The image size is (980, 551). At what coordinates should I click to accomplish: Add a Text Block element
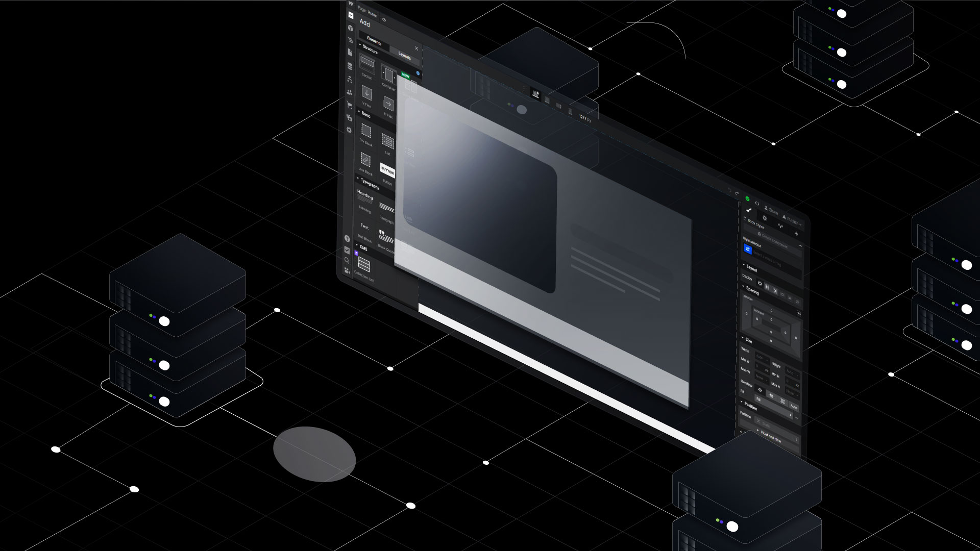click(x=364, y=232)
